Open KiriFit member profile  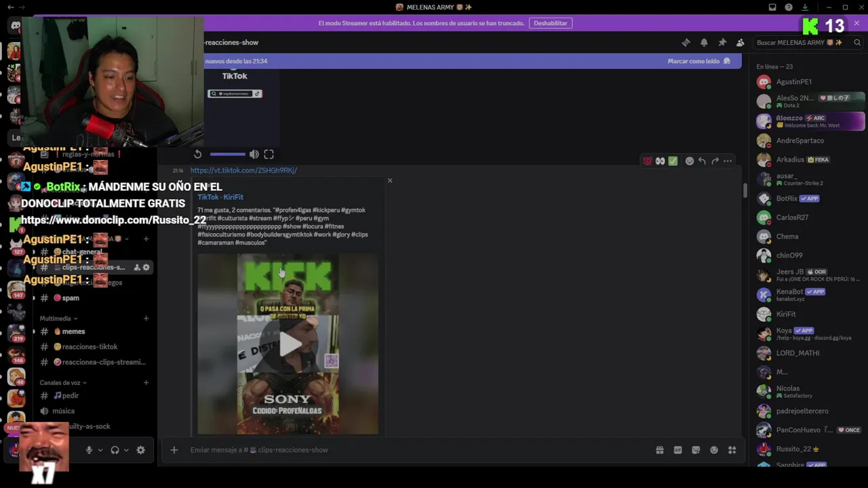[x=810, y=314]
